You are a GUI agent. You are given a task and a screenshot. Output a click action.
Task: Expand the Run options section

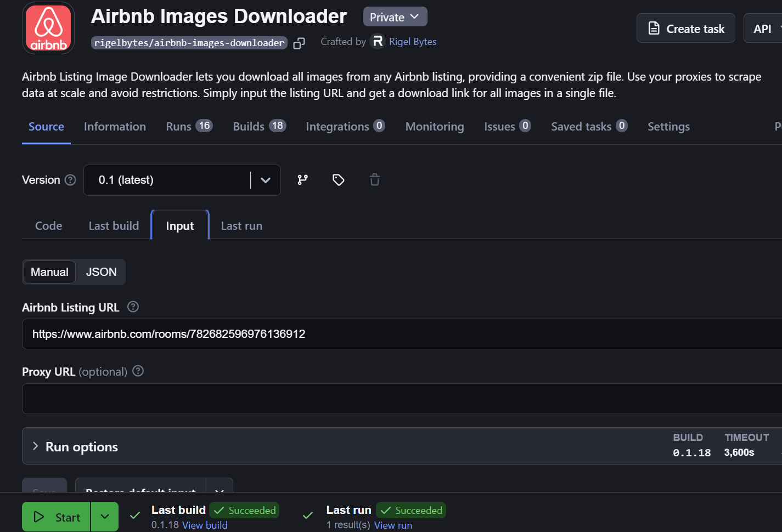click(402, 446)
